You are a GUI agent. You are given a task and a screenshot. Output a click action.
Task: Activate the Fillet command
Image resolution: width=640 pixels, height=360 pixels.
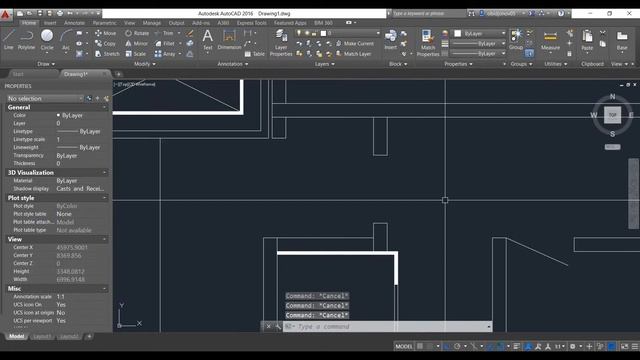[x=165, y=43]
